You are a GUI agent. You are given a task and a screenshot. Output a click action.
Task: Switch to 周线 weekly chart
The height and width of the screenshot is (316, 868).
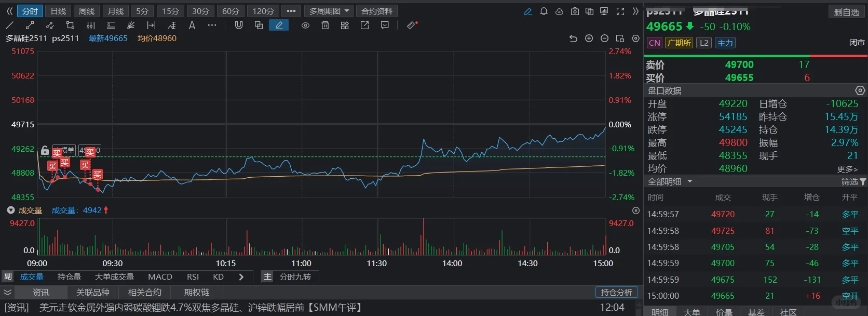pos(86,11)
